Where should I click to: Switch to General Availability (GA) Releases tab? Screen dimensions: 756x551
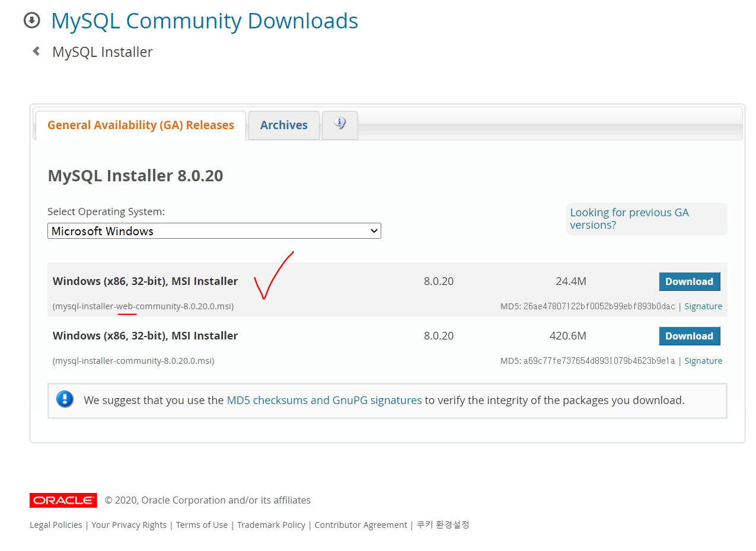[x=141, y=125]
